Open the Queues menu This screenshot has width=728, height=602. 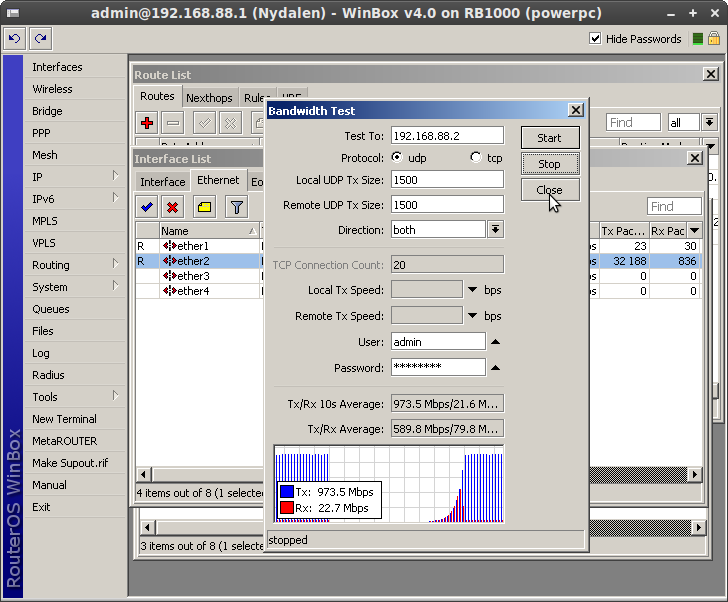51,309
